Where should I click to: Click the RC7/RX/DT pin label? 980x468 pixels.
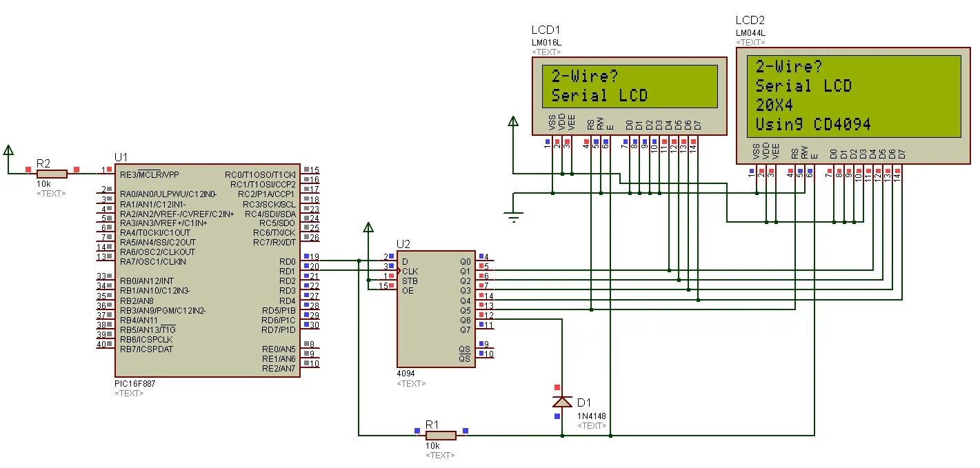pyautogui.click(x=274, y=242)
